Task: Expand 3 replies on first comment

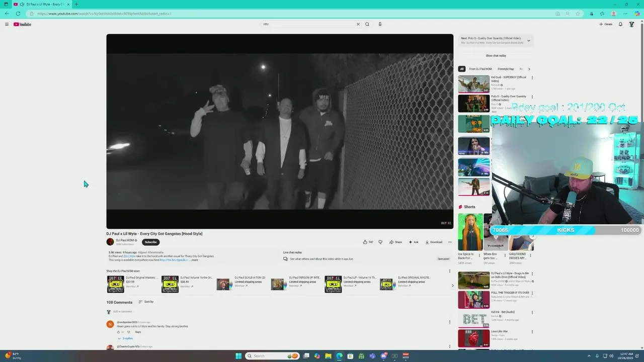Action: [125, 338]
